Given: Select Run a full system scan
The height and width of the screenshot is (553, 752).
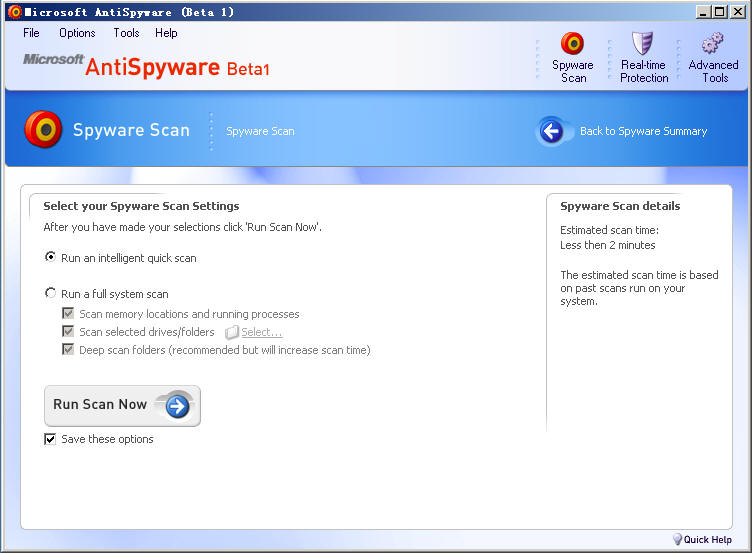Looking at the screenshot, I should [50, 293].
